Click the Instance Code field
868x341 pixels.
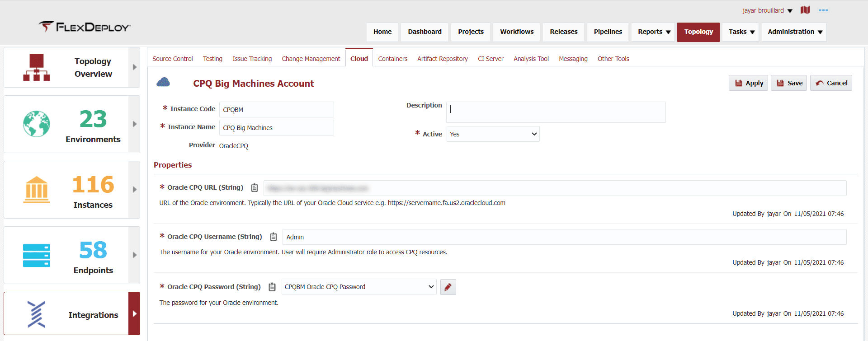pyautogui.click(x=277, y=110)
